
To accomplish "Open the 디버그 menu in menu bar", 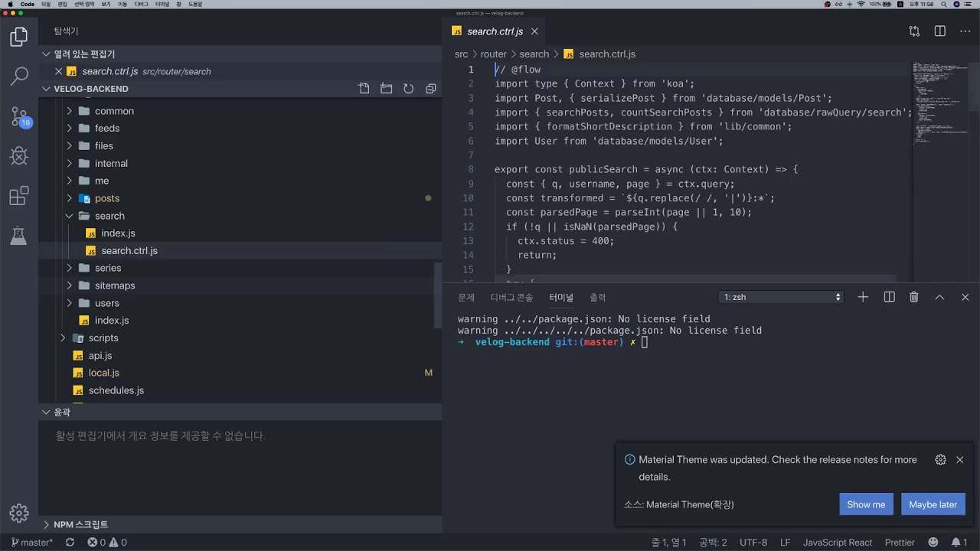I will pos(141,4).
